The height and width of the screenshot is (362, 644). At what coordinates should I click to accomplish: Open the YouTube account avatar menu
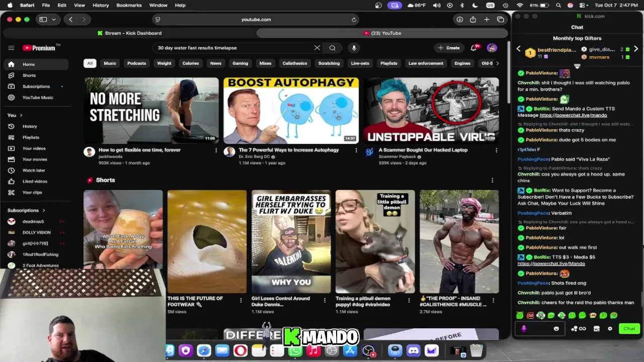492,48
